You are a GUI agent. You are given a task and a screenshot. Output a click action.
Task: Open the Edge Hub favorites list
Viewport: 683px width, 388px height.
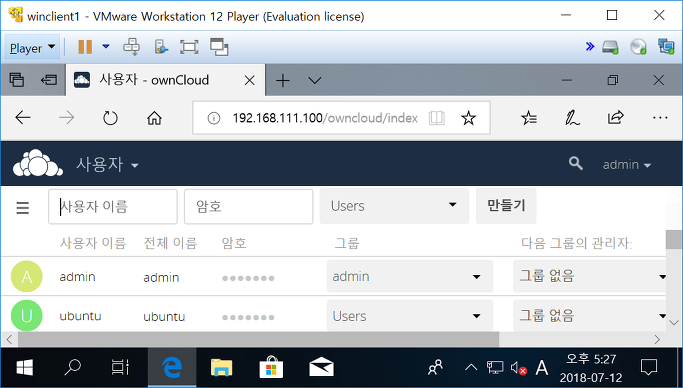(529, 118)
